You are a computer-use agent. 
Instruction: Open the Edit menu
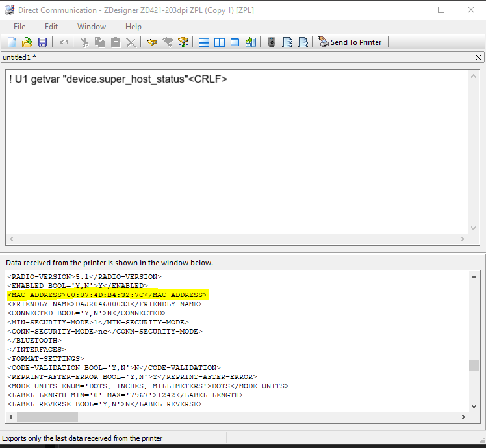51,27
